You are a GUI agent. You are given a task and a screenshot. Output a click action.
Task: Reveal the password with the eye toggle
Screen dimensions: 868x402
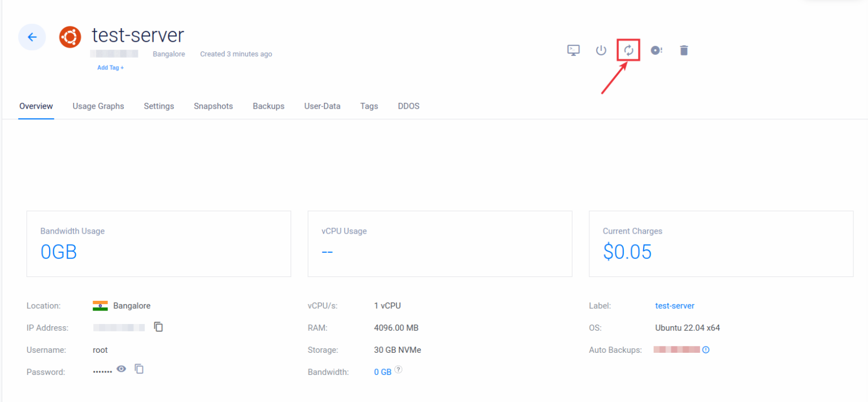[121, 369]
